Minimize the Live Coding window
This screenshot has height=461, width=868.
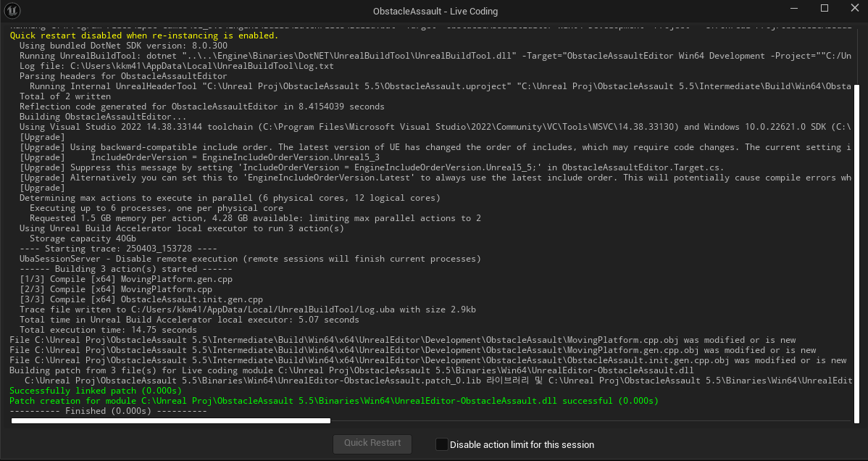click(x=796, y=9)
